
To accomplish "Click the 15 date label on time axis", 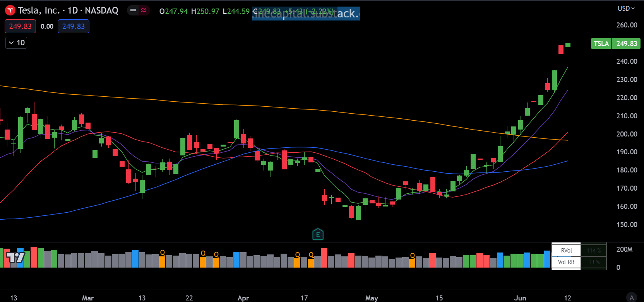I will tap(439, 298).
